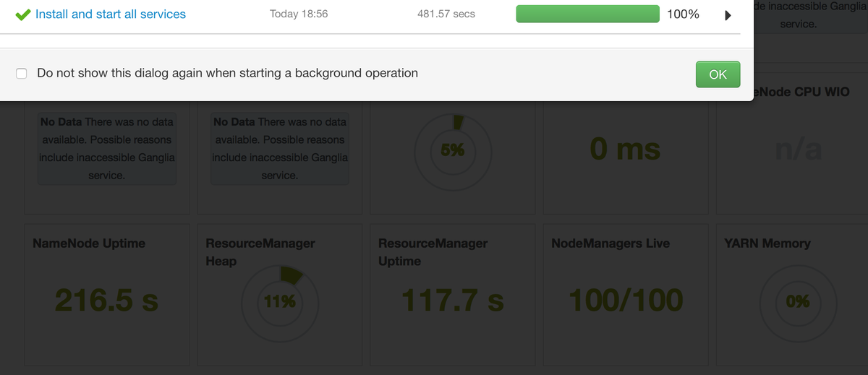This screenshot has width=868, height=375.
Task: Click the 0 ms latency value
Action: tap(625, 150)
